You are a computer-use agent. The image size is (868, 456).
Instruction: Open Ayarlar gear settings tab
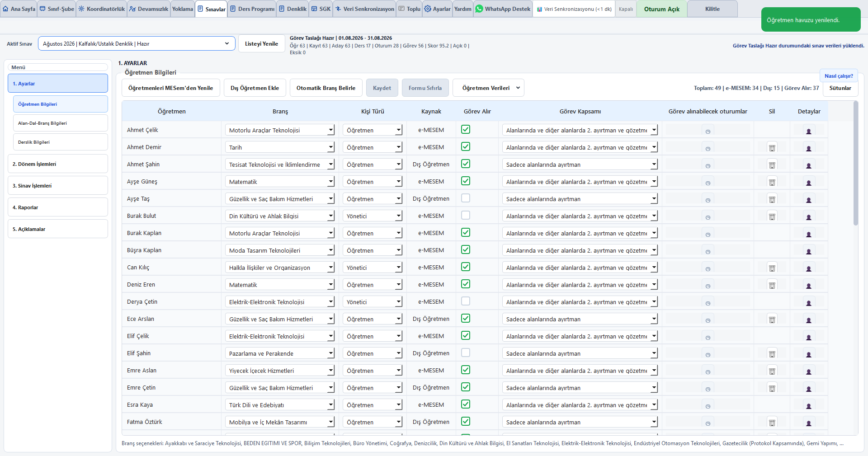437,9
